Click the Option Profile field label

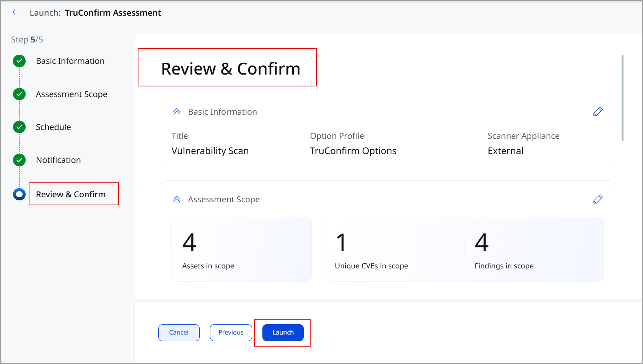click(x=337, y=136)
